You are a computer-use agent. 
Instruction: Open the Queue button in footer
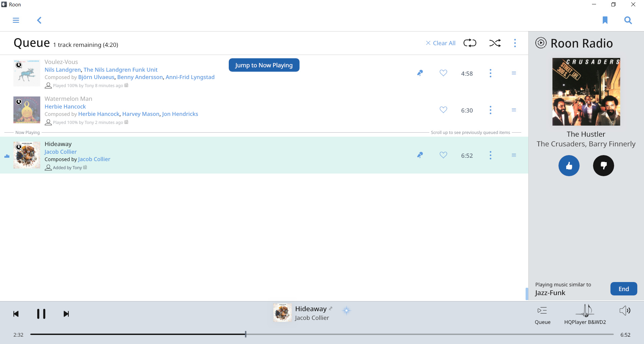(542, 315)
